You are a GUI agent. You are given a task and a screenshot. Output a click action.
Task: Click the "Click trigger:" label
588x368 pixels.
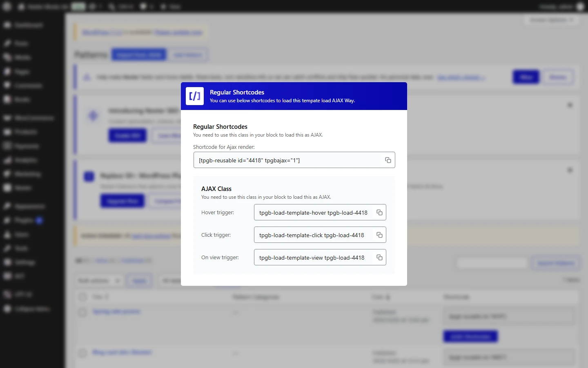pos(216,235)
